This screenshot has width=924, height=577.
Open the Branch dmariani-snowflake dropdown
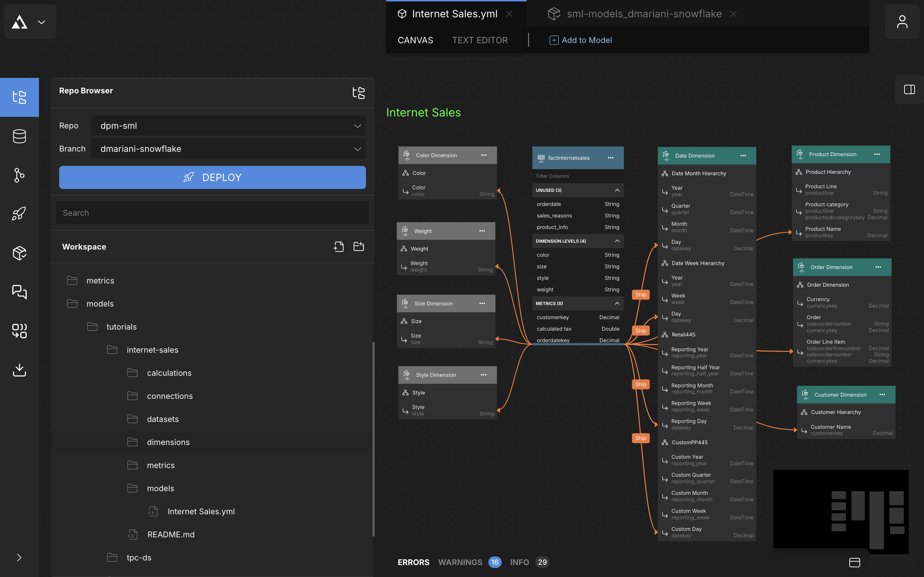coord(228,149)
